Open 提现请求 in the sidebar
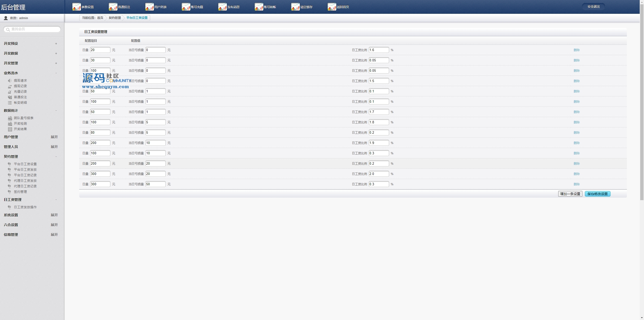Image resolution: width=644 pixels, height=320 pixels. point(20,81)
